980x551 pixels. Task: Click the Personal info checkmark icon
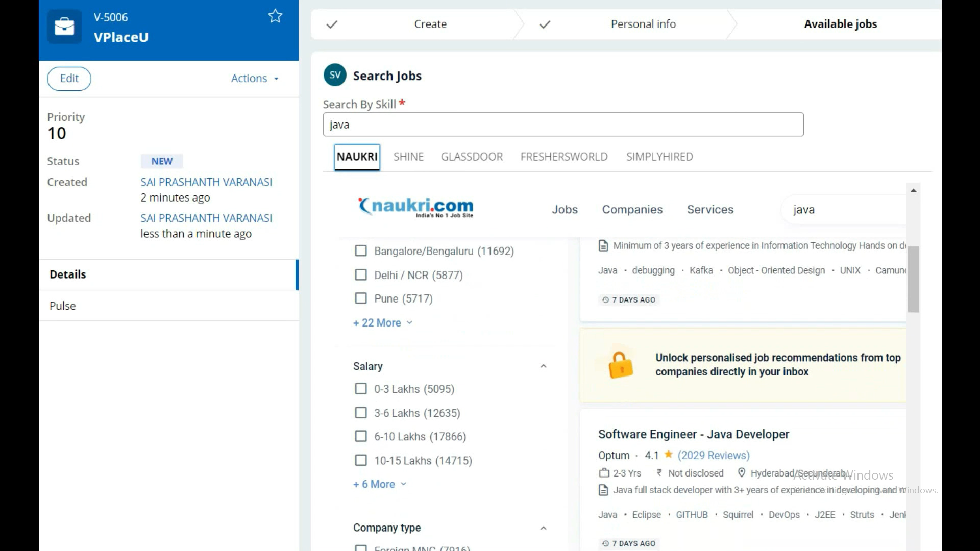click(x=545, y=24)
